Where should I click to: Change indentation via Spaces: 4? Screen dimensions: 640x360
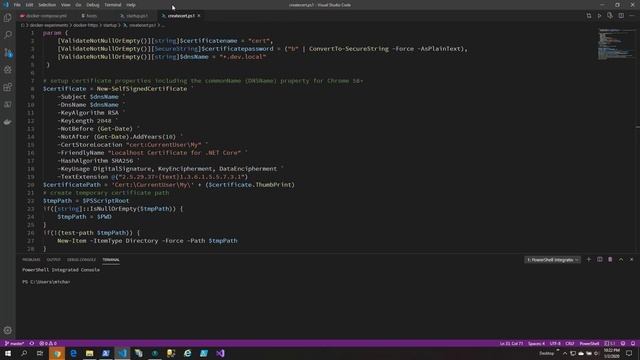[536, 344]
